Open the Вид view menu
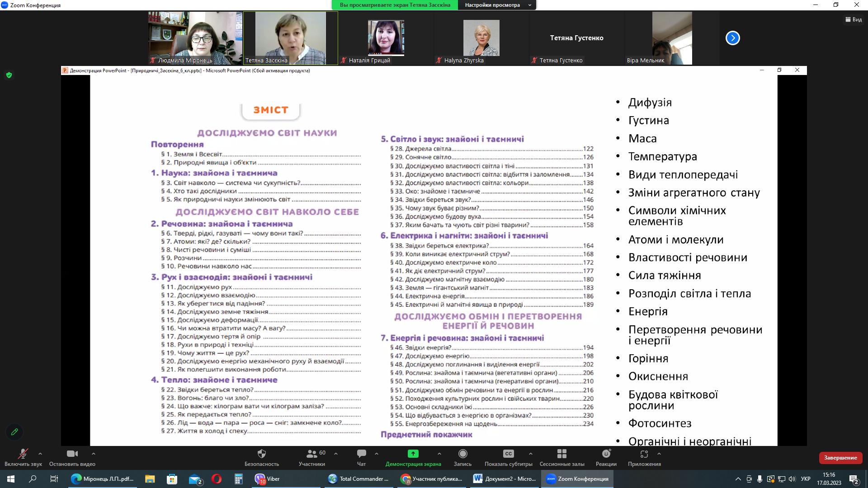 tap(853, 19)
